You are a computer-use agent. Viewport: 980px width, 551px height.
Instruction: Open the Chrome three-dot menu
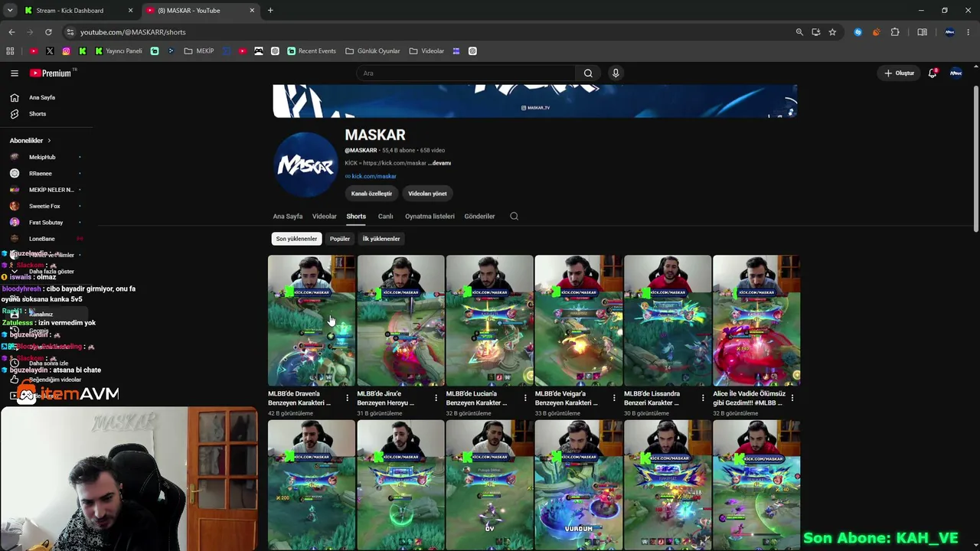[x=969, y=32]
